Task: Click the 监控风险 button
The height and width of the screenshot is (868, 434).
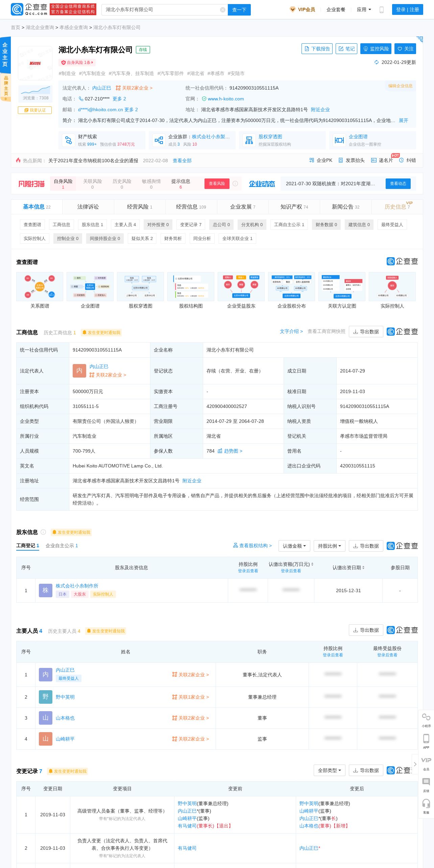Action: 376,49
